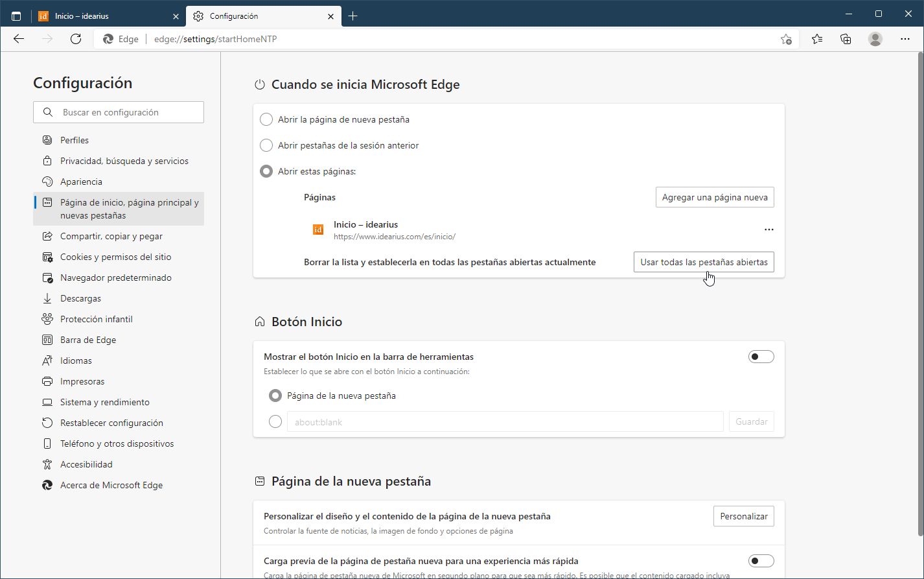Click the Perfiles icon in the sidebar
The image size is (924, 579).
pos(47,139)
